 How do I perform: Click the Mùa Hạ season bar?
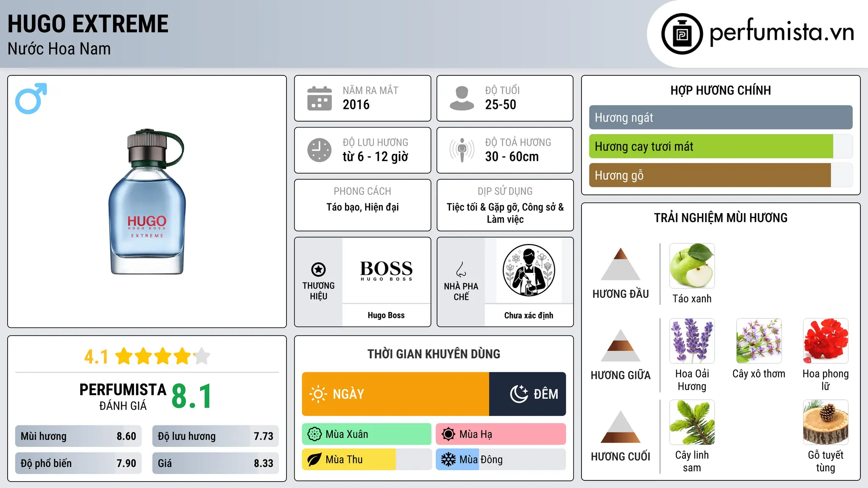pos(501,434)
